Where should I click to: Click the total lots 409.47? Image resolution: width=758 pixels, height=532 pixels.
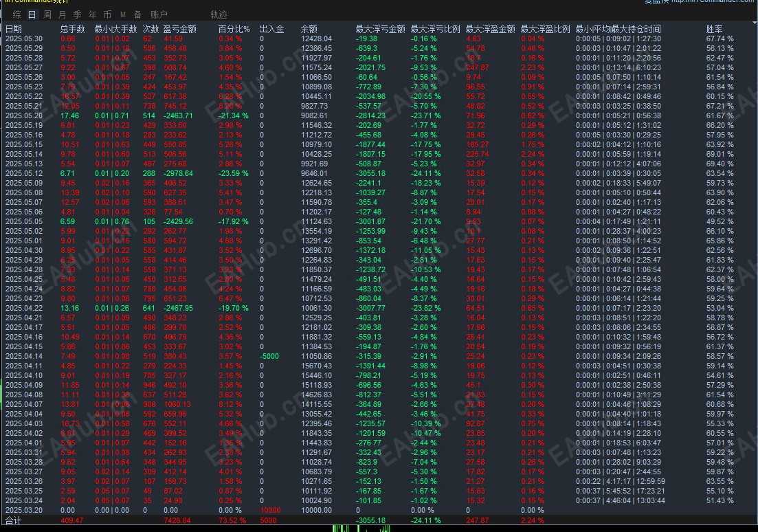(x=71, y=521)
